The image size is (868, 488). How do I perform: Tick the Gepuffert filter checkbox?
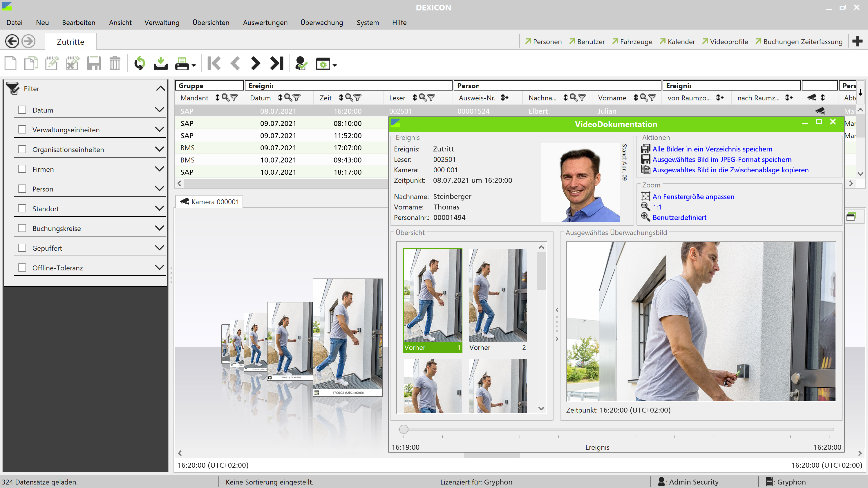click(x=22, y=248)
